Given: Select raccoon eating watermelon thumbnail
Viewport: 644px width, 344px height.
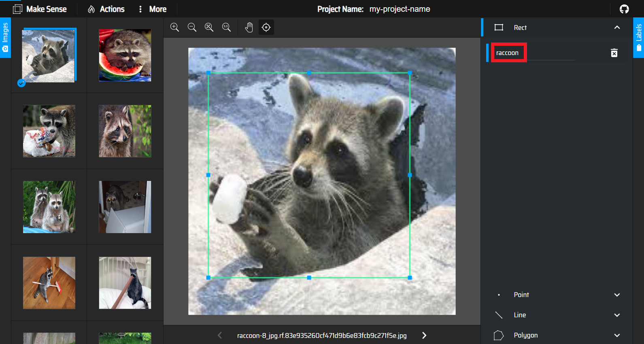Looking at the screenshot, I should click(x=125, y=55).
